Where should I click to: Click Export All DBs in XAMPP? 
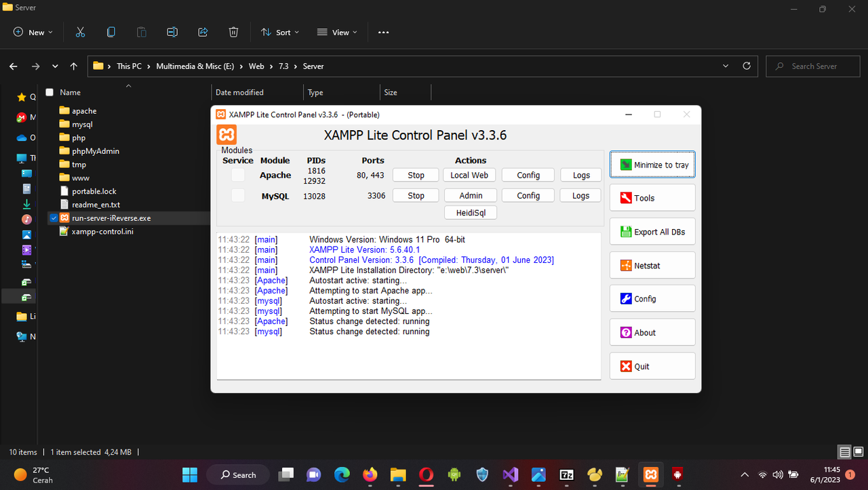[652, 231]
